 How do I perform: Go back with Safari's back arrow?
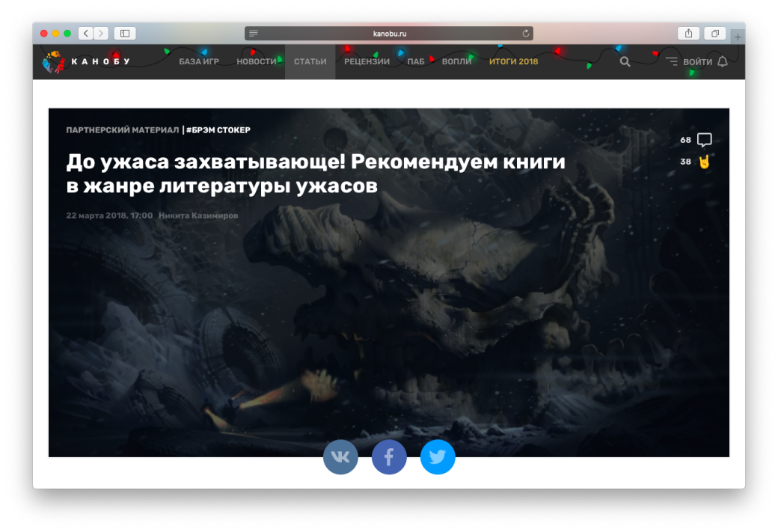tap(86, 33)
